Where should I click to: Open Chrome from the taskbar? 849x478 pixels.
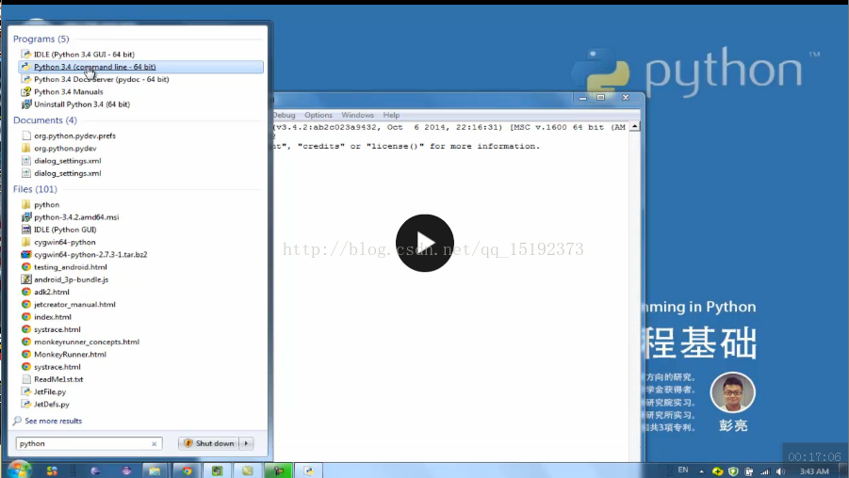click(187, 470)
